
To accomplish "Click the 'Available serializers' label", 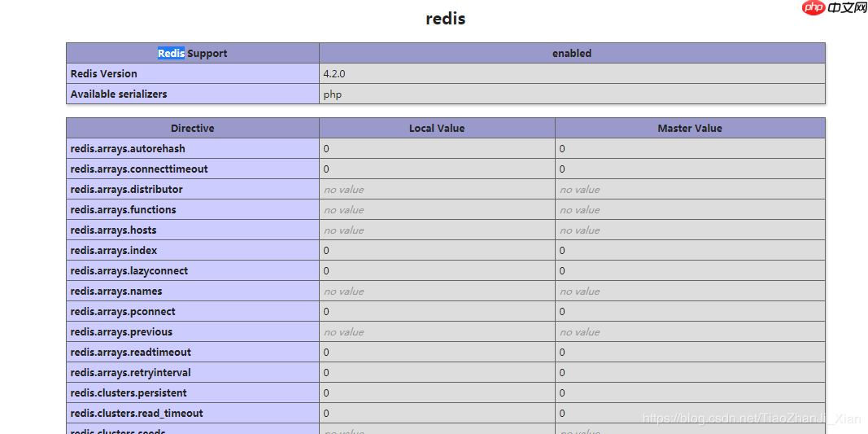I will pyautogui.click(x=119, y=94).
